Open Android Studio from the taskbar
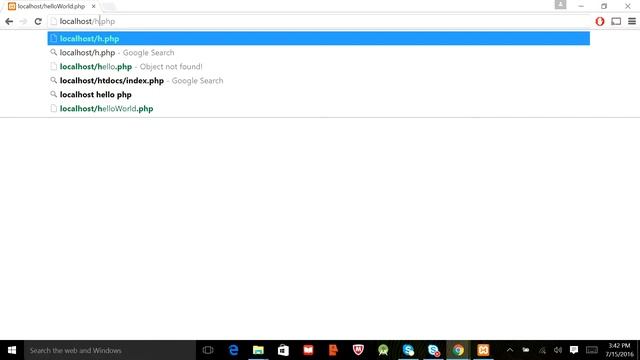This screenshot has height=360, width=640. click(383, 350)
